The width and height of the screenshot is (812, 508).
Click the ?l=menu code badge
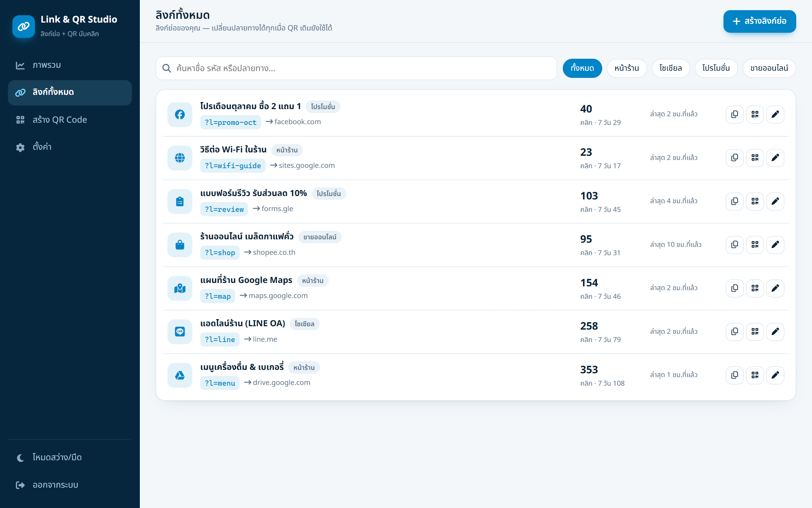(x=220, y=383)
